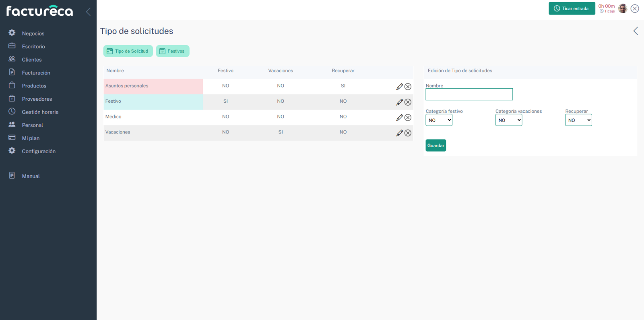Image resolution: width=644 pixels, height=320 pixels.
Task: Click the user avatar in the top bar
Action: (622, 8)
